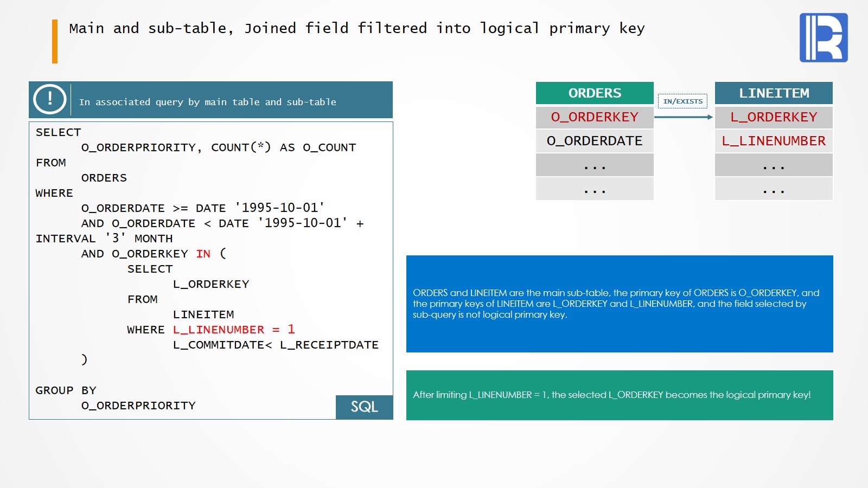Click the GROUP BY line in SQL
Screen dimensions: 868x488
[x=66, y=390]
